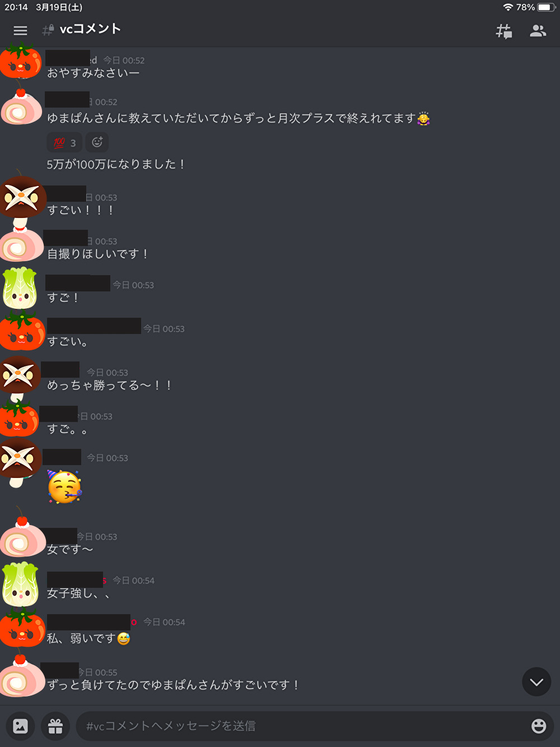This screenshot has width=560, height=747.
Task: Tap the message 私、弱いです
Action: [x=88, y=638]
